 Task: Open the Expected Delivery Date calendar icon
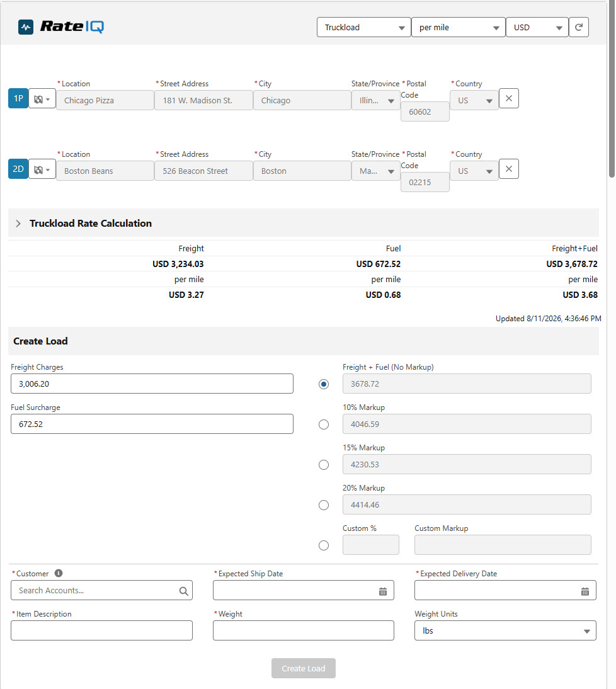coord(585,591)
